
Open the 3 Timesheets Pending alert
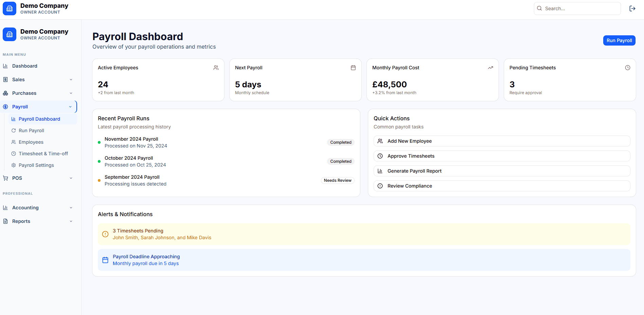tap(364, 234)
